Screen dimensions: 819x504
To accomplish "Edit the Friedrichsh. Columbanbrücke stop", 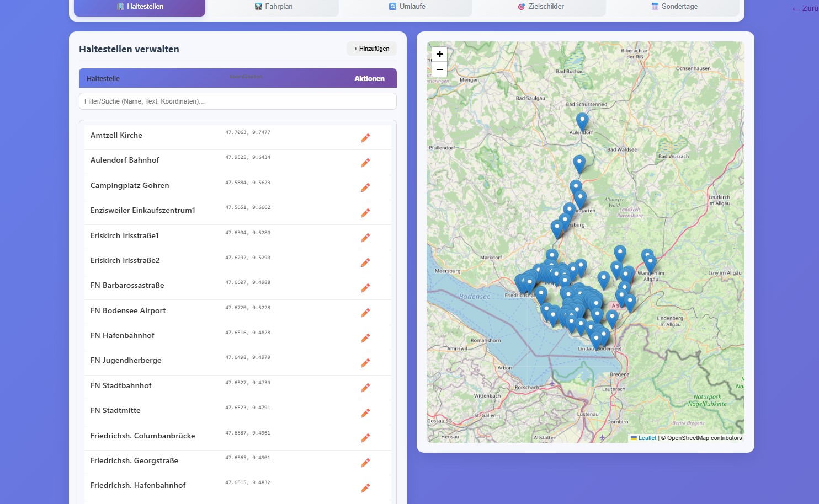I will (365, 438).
